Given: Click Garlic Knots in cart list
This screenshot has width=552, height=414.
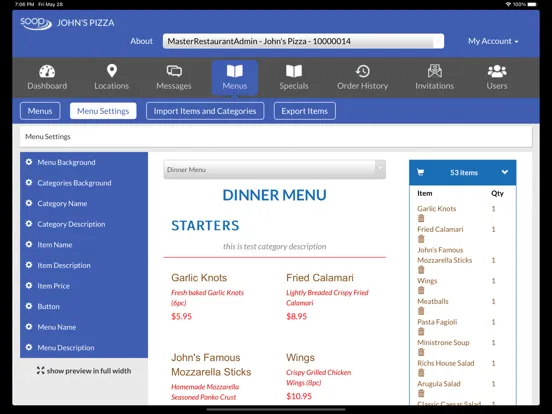Looking at the screenshot, I should pos(437,208).
